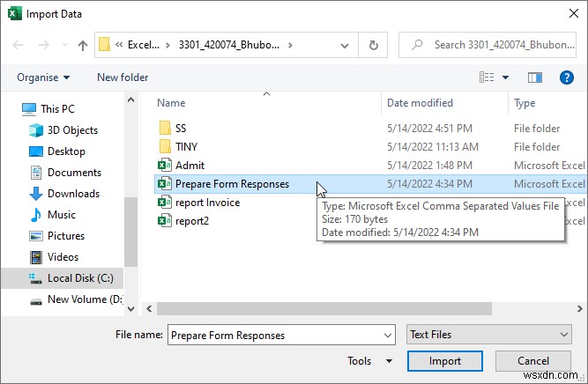
Task: Click the Excel icon beside Admit
Action: pos(165,166)
